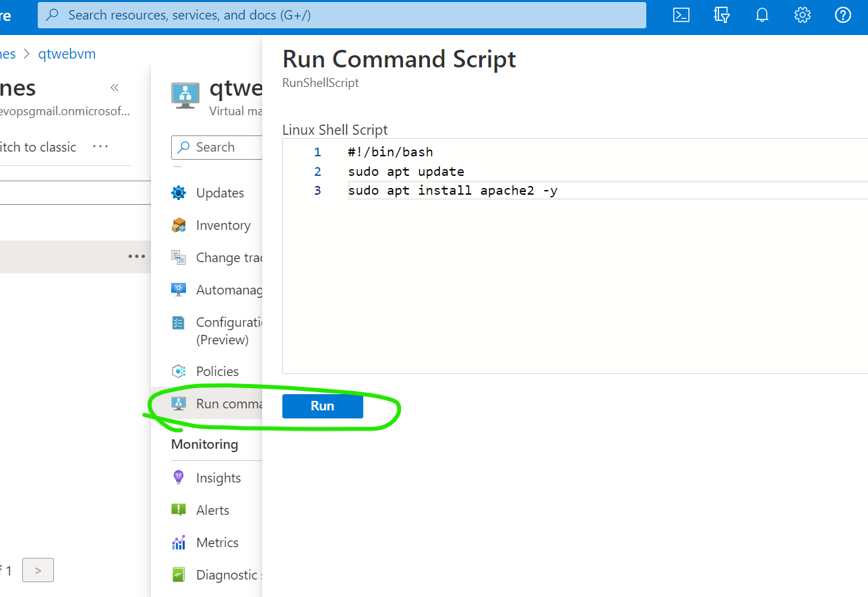Image resolution: width=868 pixels, height=597 pixels.
Task: Follow the qtwebvm breadcrumb link
Action: click(67, 54)
